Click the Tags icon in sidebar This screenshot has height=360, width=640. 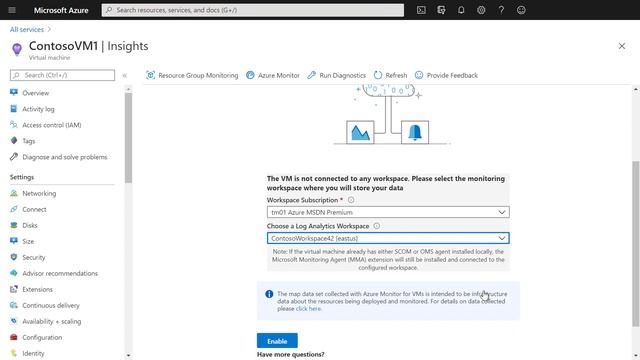pos(14,140)
